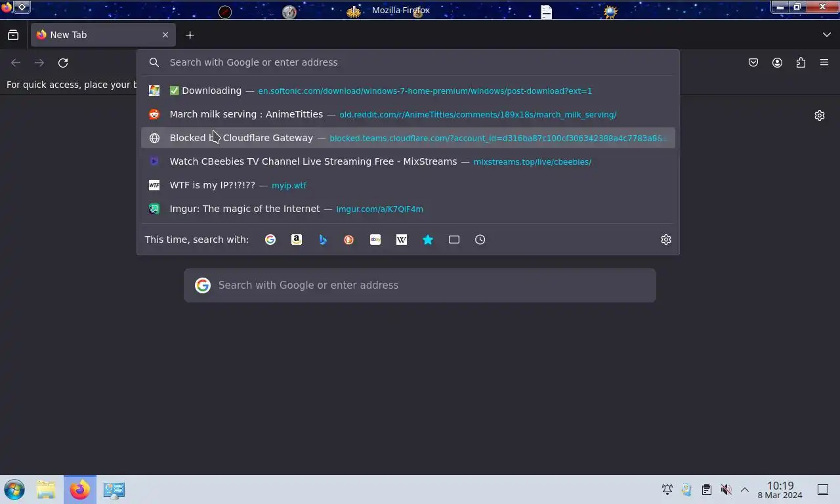Search bookmarks with the star icon
This screenshot has width=840, height=504.
428,240
